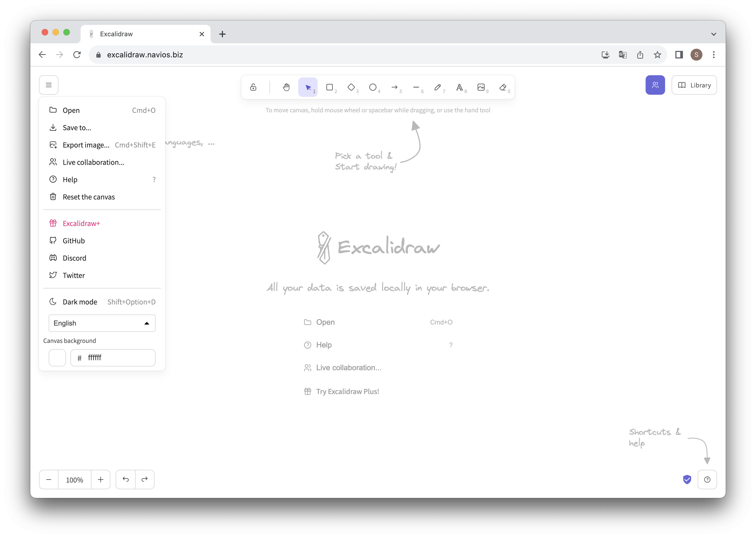756x538 pixels.
Task: Open Help from the side menu
Action: click(102, 179)
